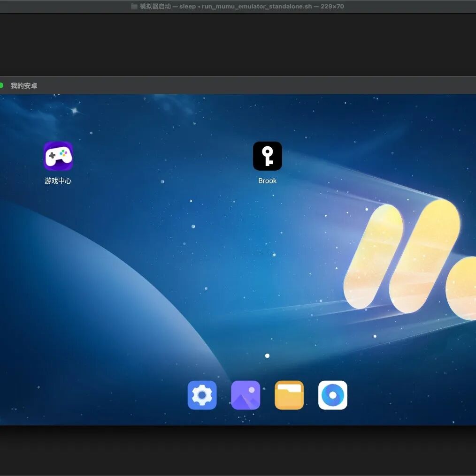Open the Settings gear in the dock
The width and height of the screenshot is (476, 476).
(x=202, y=395)
